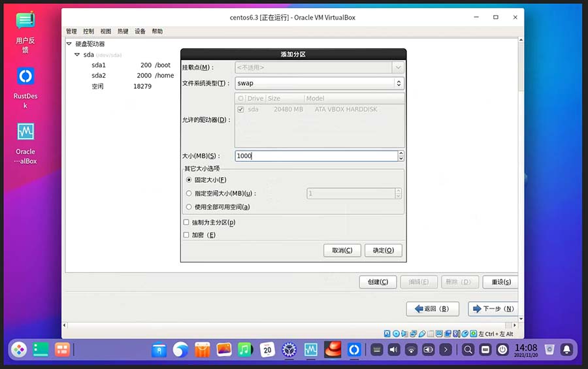Click the optical disc status icon
The height and width of the screenshot is (369, 588).
(x=396, y=333)
